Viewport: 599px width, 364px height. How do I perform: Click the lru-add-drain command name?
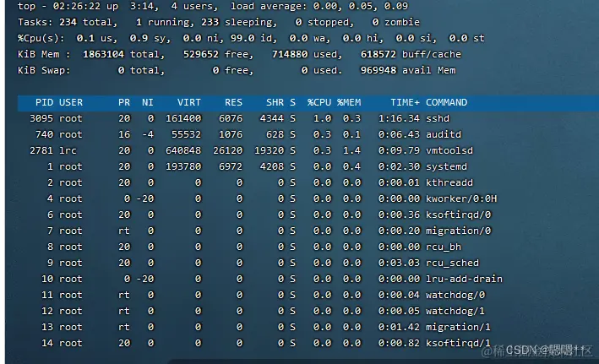464,279
